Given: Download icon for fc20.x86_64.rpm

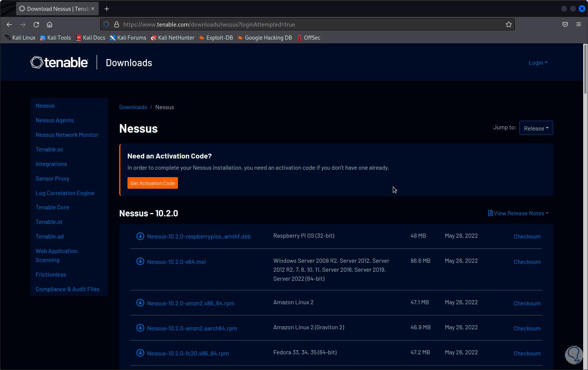Looking at the screenshot, I should (140, 353).
